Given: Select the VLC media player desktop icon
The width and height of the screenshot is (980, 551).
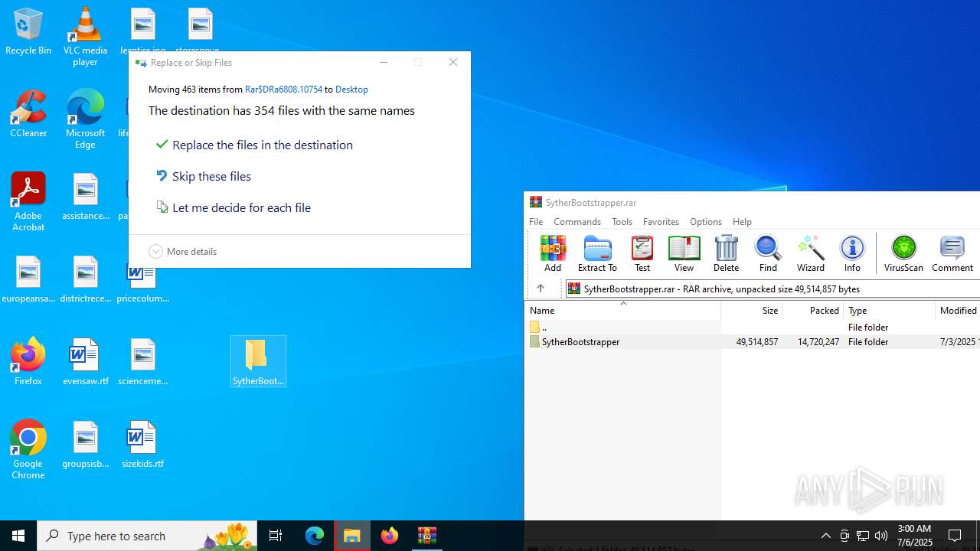Looking at the screenshot, I should coord(85,36).
